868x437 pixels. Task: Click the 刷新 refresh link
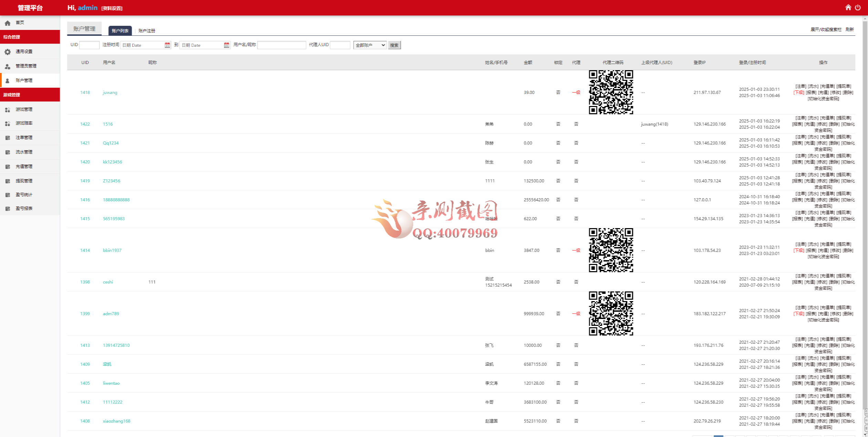849,29
